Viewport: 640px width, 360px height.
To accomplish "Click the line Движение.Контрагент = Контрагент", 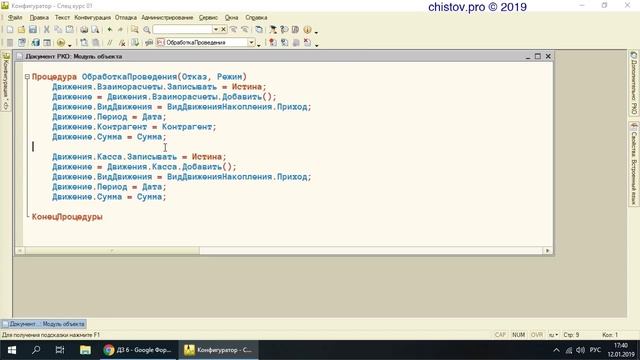I will [134, 127].
